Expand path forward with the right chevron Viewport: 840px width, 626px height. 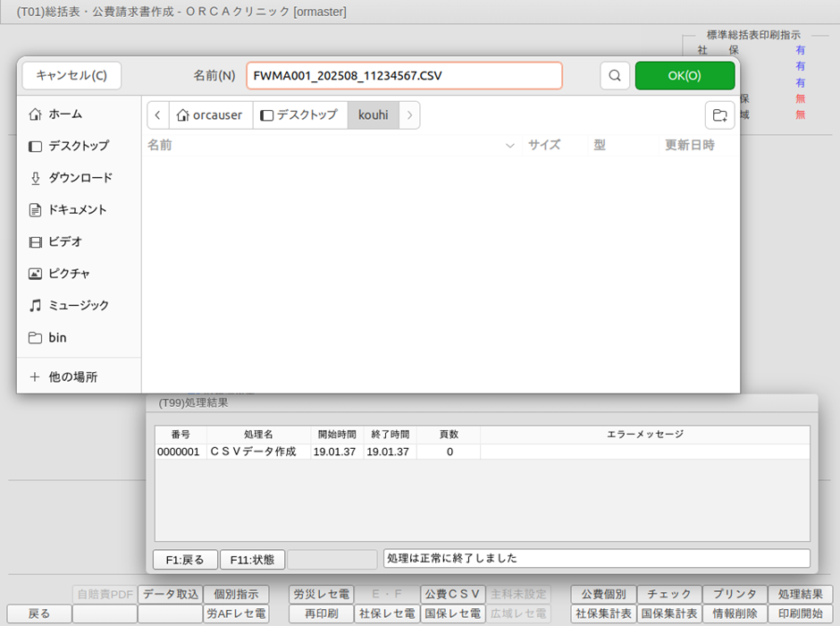(x=409, y=115)
